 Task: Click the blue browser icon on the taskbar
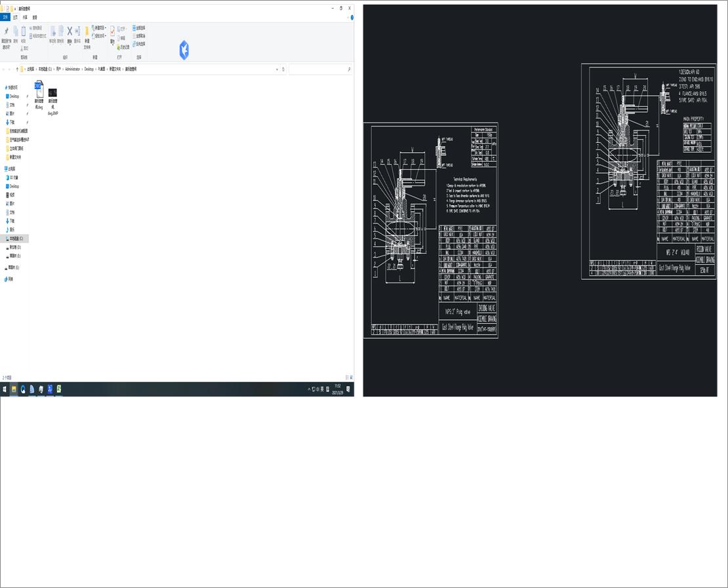click(x=23, y=389)
